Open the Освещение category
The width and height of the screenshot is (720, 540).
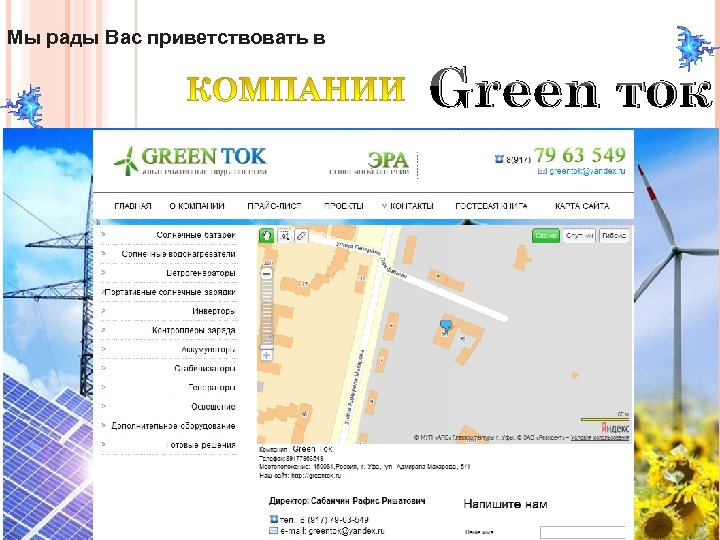coord(214,407)
